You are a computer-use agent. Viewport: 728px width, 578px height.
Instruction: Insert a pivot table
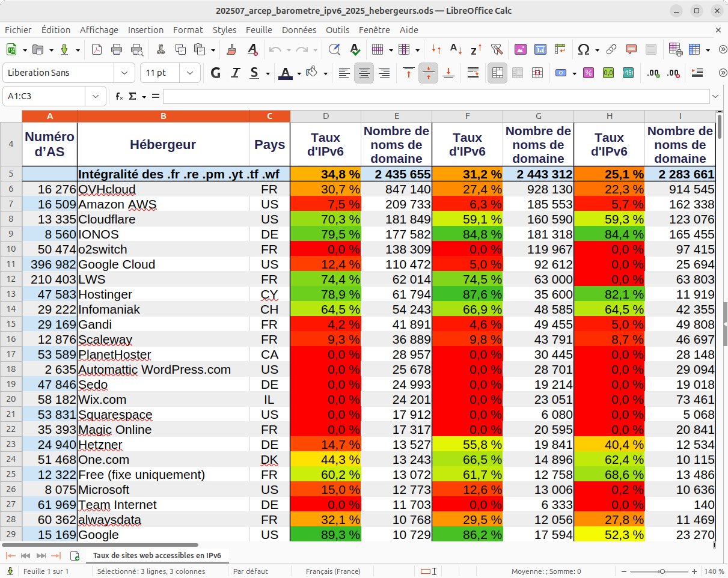560,50
